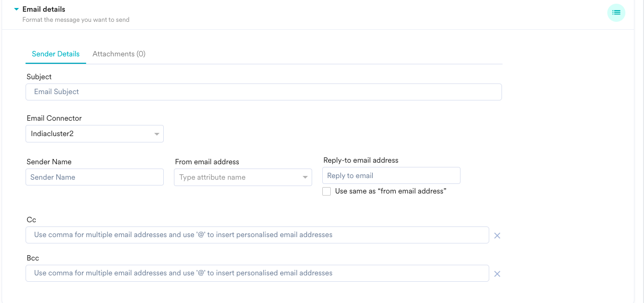Click into the Reply to email field
Image resolution: width=644 pixels, height=303 pixels.
[391, 176]
